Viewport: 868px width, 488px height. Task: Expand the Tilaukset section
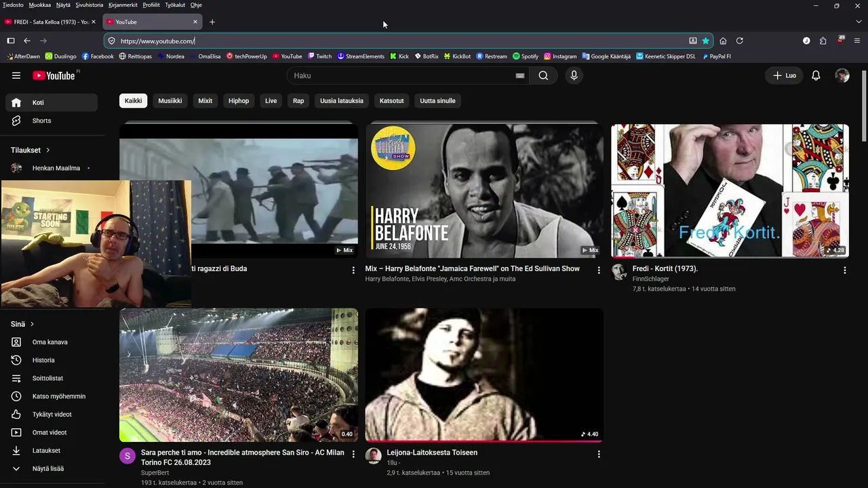tap(31, 150)
